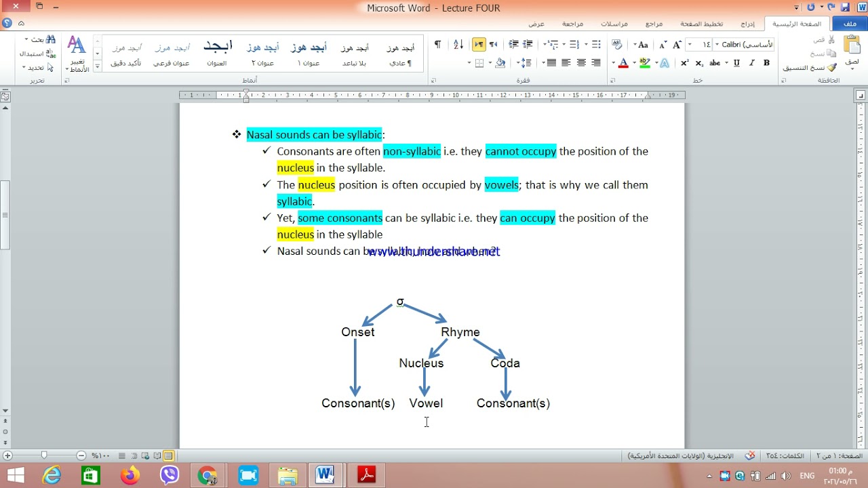Click the Replace (استبدال) button
The height and width of the screenshot is (488, 868).
coord(37,54)
